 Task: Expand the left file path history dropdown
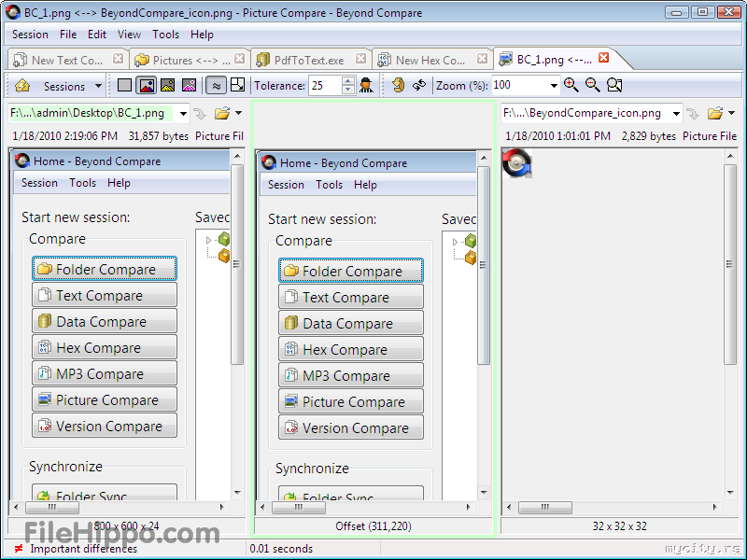point(183,114)
